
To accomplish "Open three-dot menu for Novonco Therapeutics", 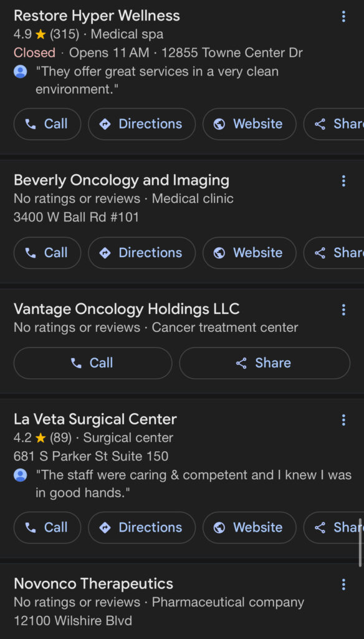I will click(x=343, y=584).
